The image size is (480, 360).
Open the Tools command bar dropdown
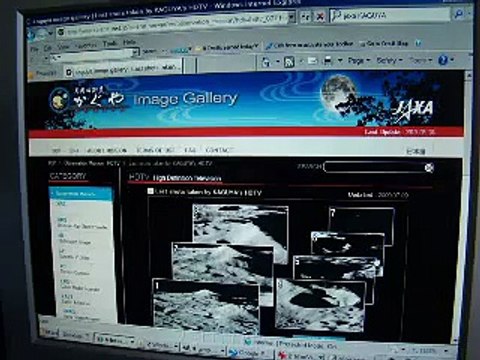click(420, 60)
